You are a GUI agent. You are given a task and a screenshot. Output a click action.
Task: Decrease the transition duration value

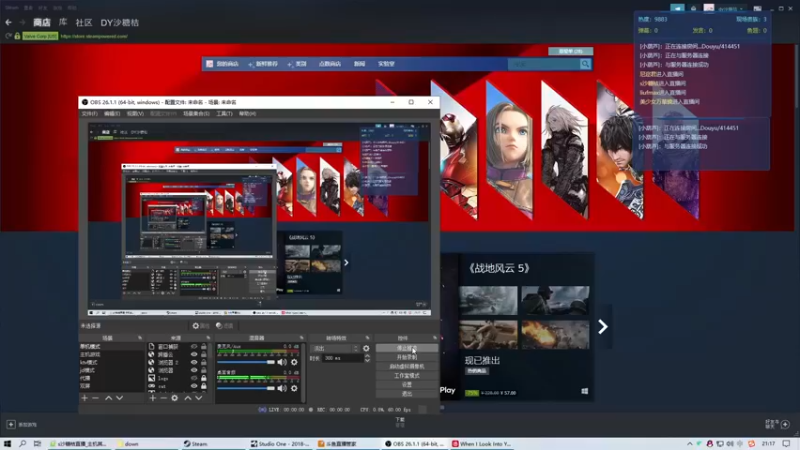point(367,361)
